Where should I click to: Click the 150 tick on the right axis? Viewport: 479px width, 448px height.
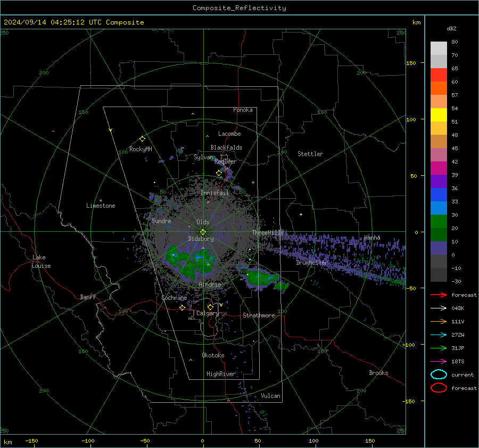pos(411,63)
